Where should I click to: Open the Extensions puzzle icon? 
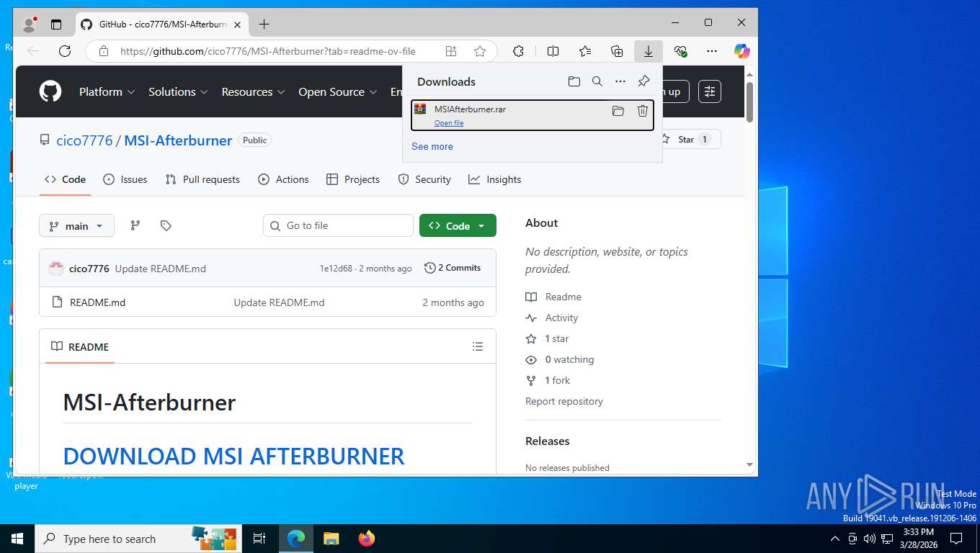(x=518, y=51)
